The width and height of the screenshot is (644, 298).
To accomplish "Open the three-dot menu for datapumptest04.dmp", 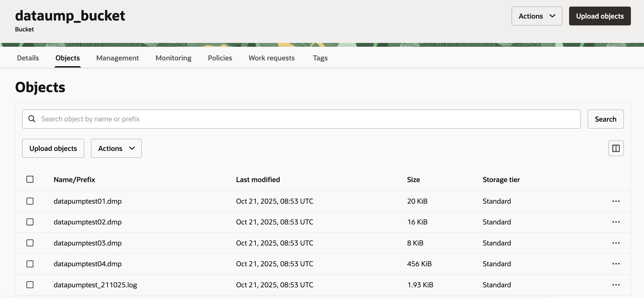I will [616, 264].
